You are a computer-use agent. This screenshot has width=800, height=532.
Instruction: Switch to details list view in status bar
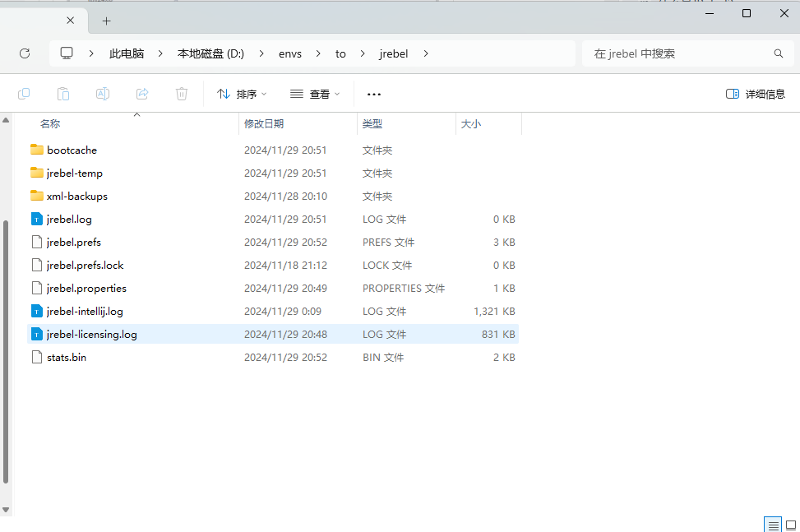point(772,525)
